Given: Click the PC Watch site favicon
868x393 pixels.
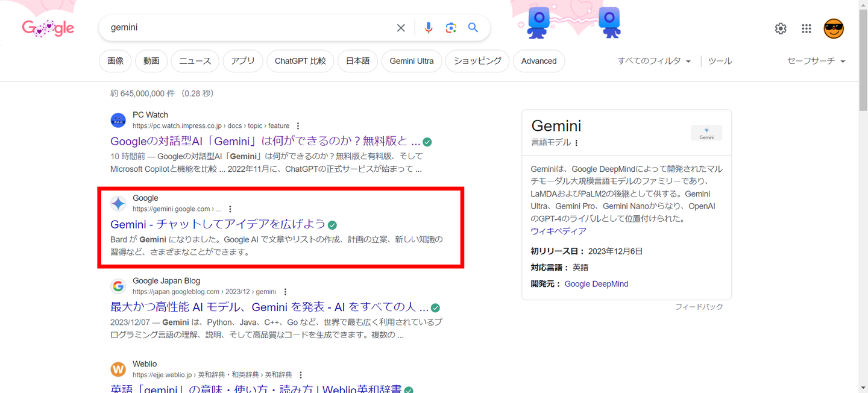Looking at the screenshot, I should [x=118, y=120].
